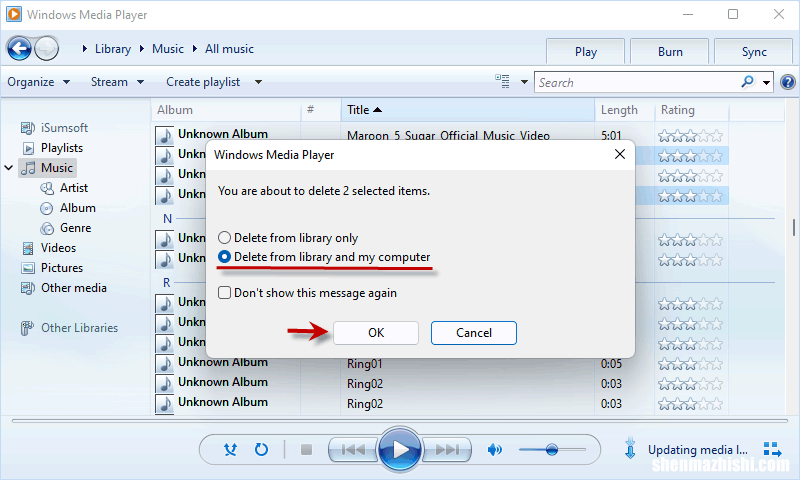This screenshot has width=800, height=480.
Task: Click the large Play button
Action: 400,449
